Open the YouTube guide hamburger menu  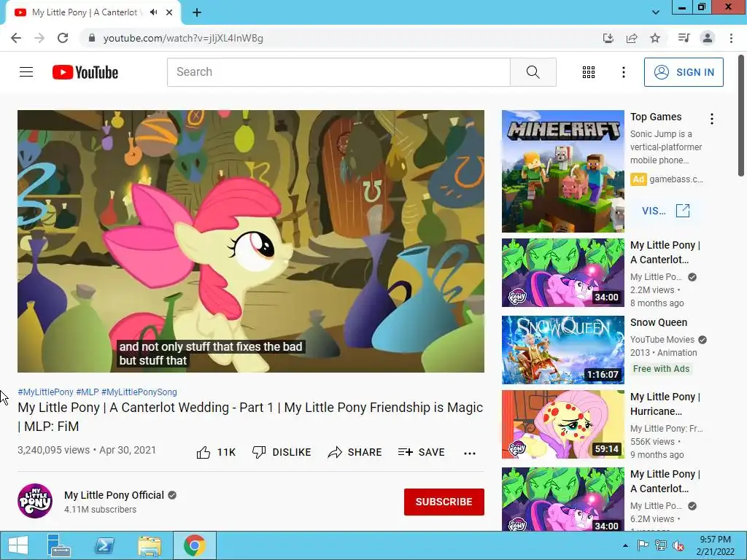26,72
